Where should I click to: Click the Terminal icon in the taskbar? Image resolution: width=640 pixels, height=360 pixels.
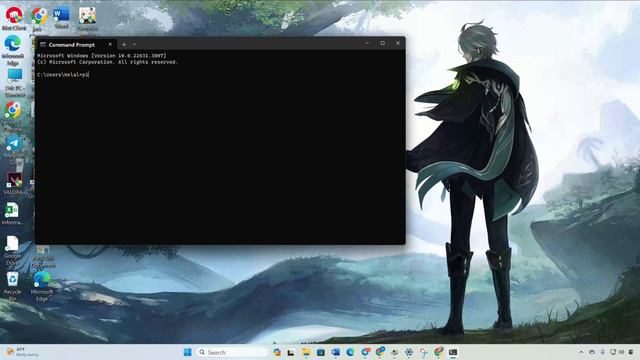(x=453, y=352)
